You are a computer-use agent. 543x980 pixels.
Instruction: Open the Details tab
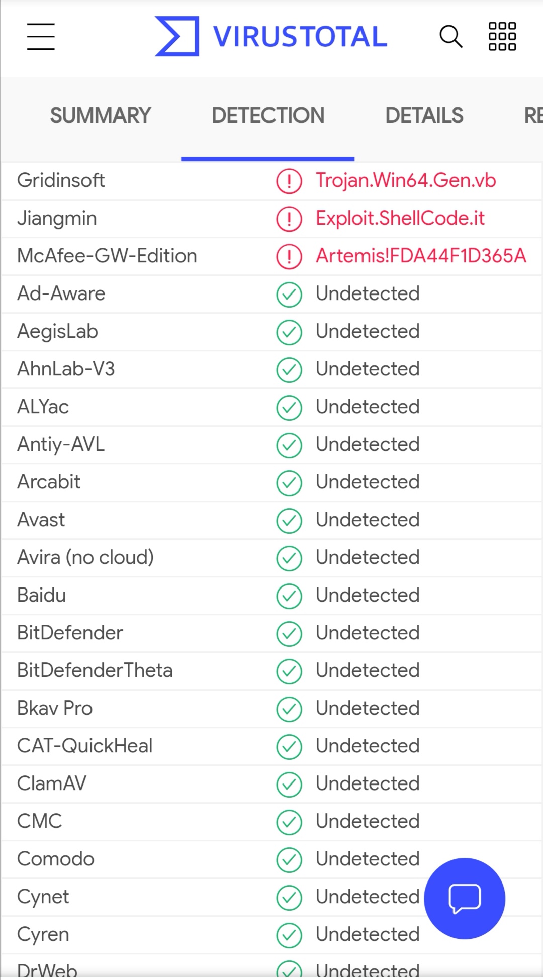(424, 115)
